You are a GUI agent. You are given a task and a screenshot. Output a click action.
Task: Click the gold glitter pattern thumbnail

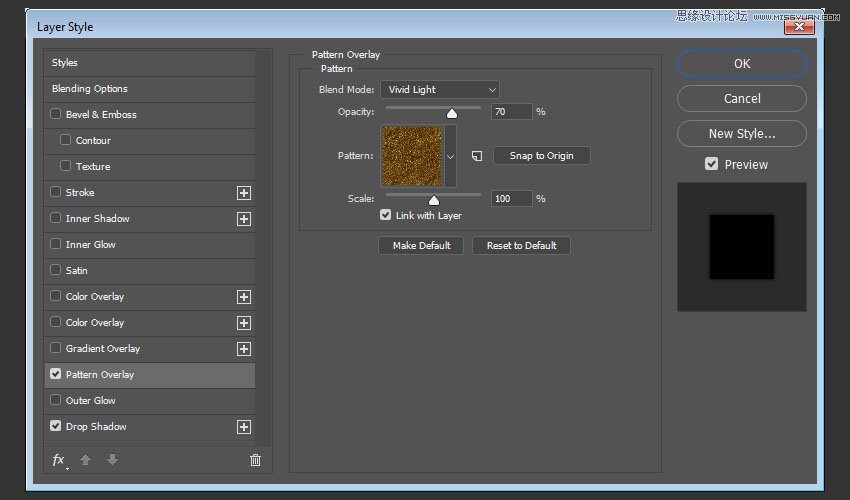[411, 155]
